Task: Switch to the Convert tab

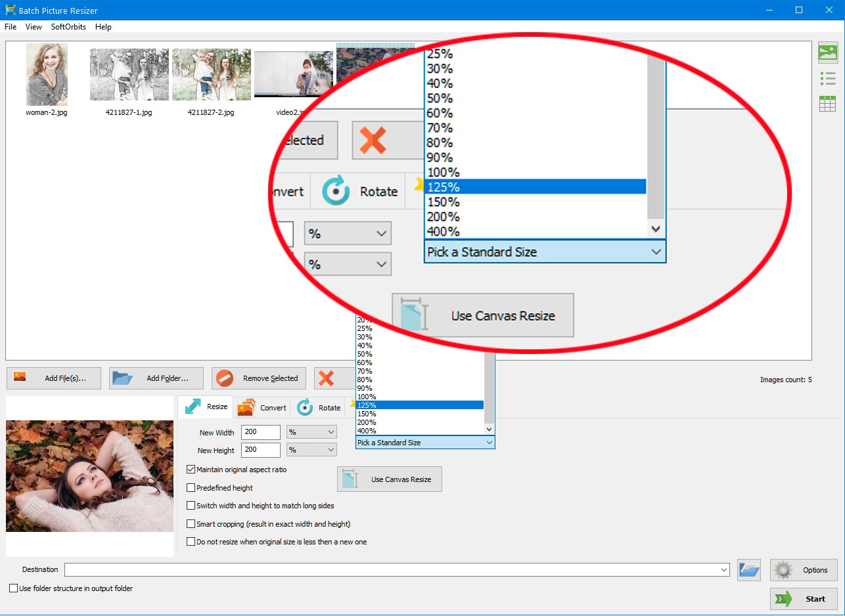Action: click(x=262, y=408)
